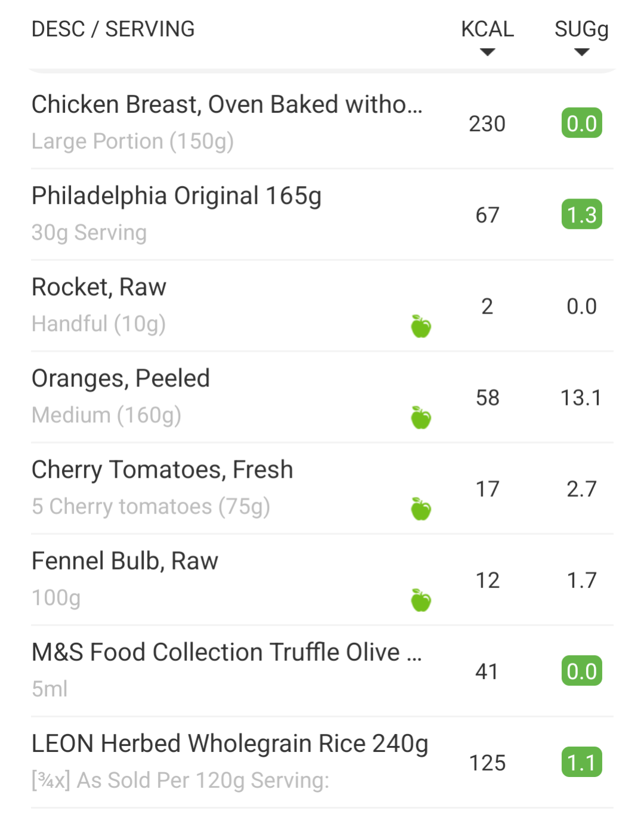Image resolution: width=644 pixels, height=814 pixels.
Task: Click green 0.0 sugar badge for Chicken Breast
Action: pos(581,123)
